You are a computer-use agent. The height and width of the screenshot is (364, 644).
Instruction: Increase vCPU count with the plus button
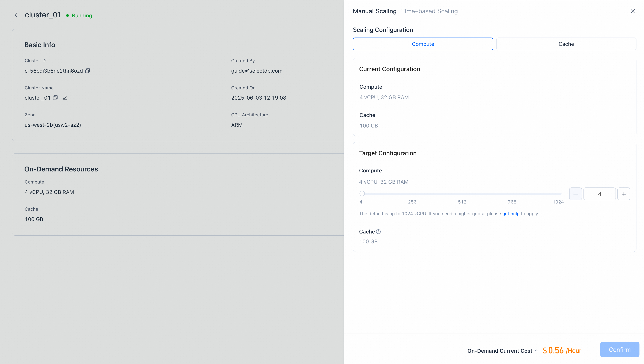(624, 194)
